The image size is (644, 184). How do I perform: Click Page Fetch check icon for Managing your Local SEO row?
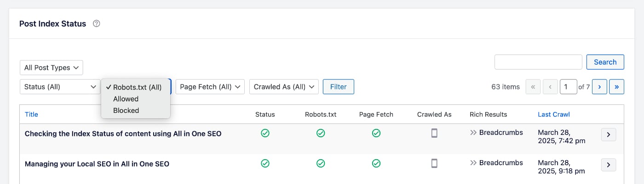pos(376,163)
